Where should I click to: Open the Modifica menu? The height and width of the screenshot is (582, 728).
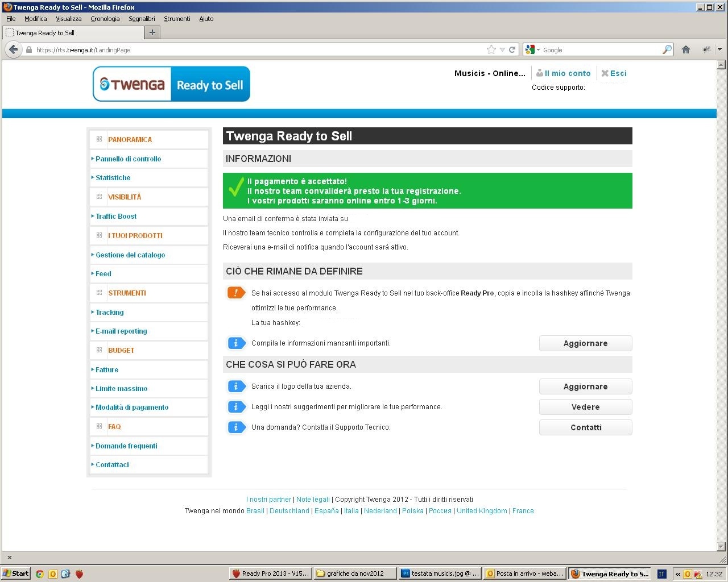35,19
